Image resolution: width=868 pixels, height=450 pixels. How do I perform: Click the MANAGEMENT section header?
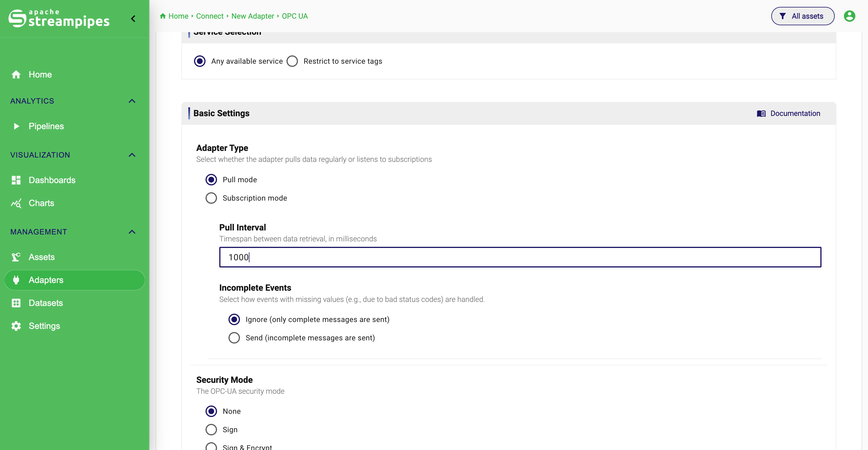[x=38, y=232]
